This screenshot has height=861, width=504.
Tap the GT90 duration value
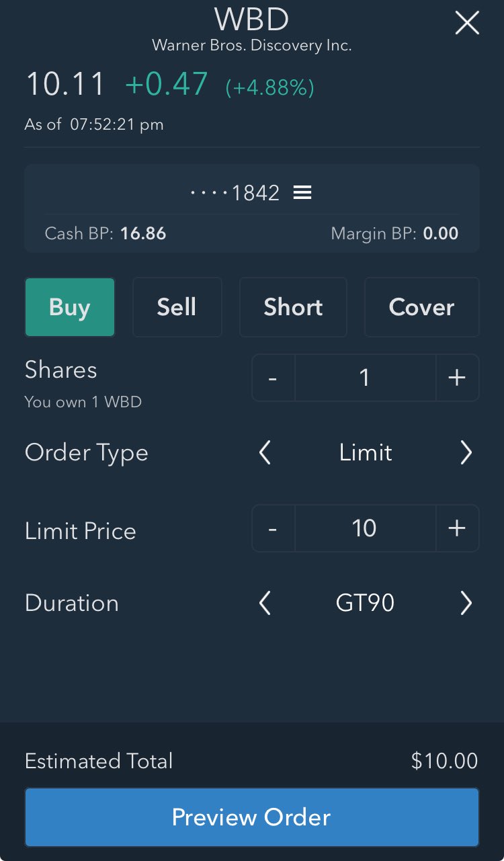tap(365, 603)
